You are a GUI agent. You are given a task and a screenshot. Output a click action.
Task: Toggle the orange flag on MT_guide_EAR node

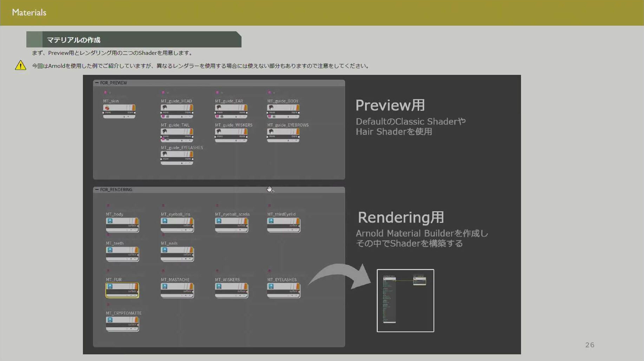pyautogui.click(x=245, y=108)
